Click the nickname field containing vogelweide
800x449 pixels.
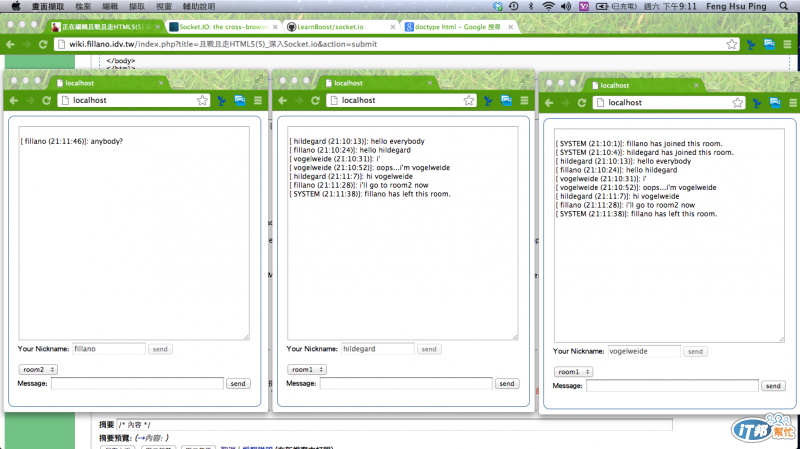coord(644,351)
